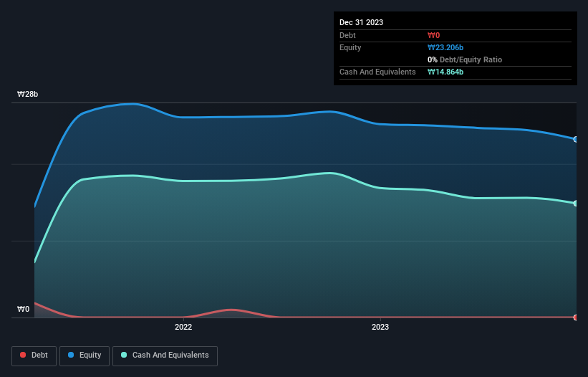Image resolution: width=588 pixels, height=377 pixels.
Task: Click the ₩14.864b cash value
Action: 445,72
